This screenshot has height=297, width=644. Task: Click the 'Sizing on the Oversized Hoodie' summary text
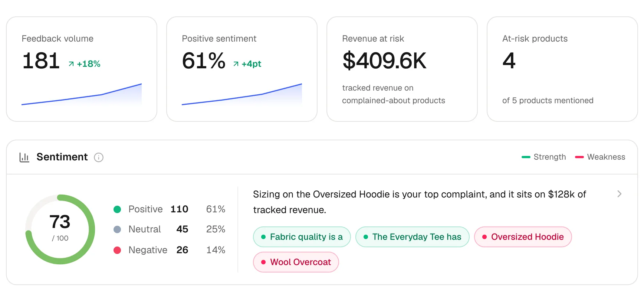pos(420,202)
